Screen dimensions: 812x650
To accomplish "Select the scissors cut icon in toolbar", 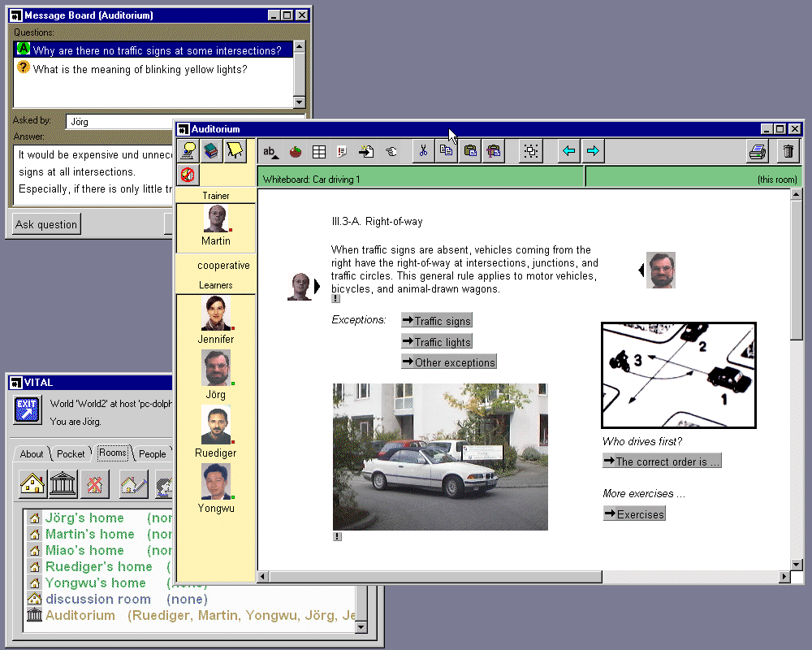I will pyautogui.click(x=422, y=151).
